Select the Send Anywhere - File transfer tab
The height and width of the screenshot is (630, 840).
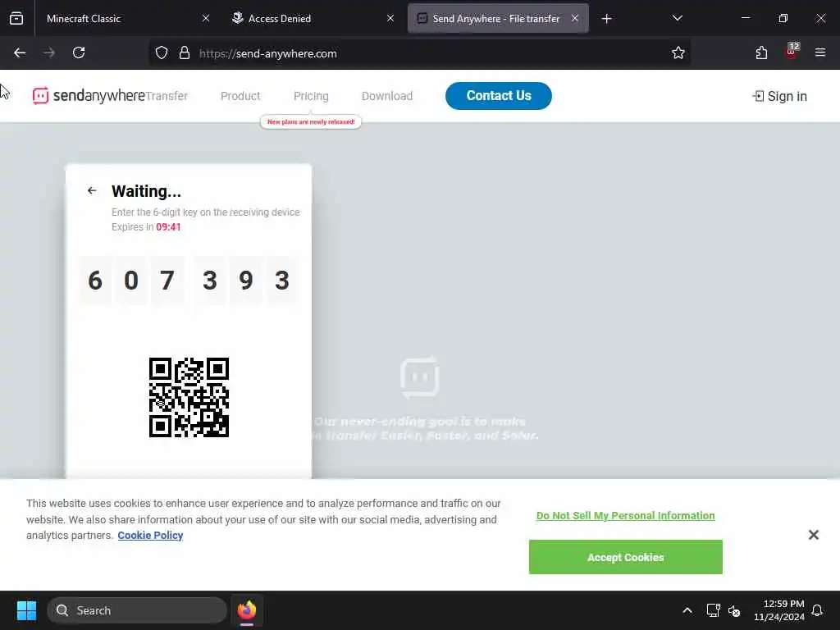(x=498, y=18)
